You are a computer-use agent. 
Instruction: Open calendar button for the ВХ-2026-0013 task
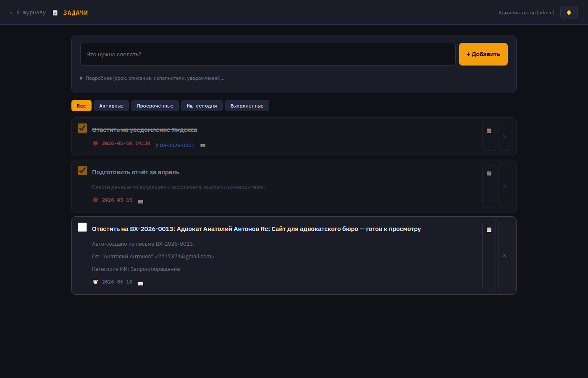489,255
